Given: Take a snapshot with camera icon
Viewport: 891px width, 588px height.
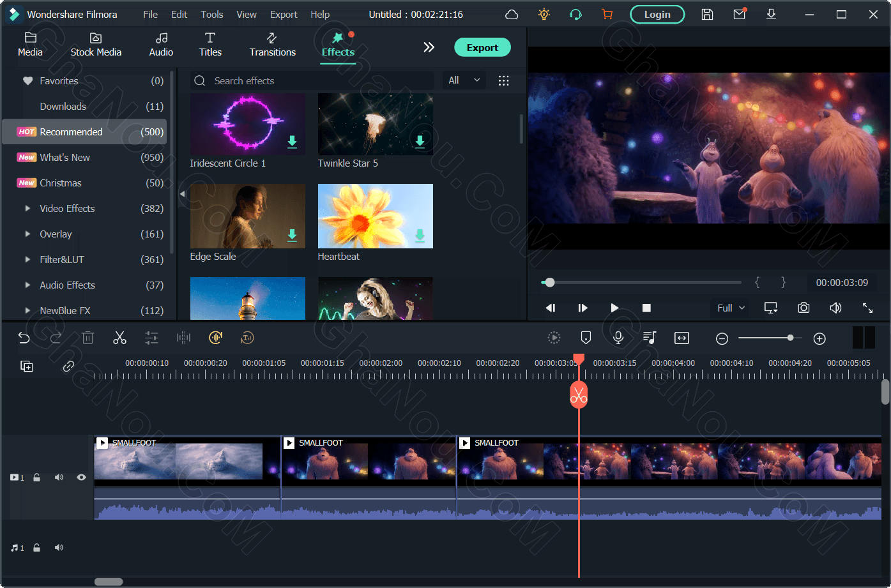Looking at the screenshot, I should coord(803,308).
